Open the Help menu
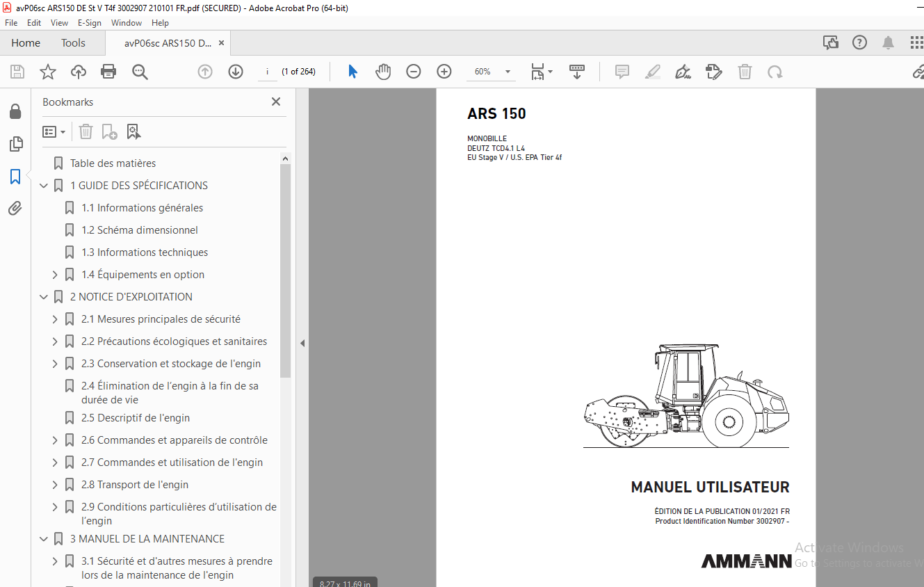Screen dimensions: 924x587 [x=160, y=23]
